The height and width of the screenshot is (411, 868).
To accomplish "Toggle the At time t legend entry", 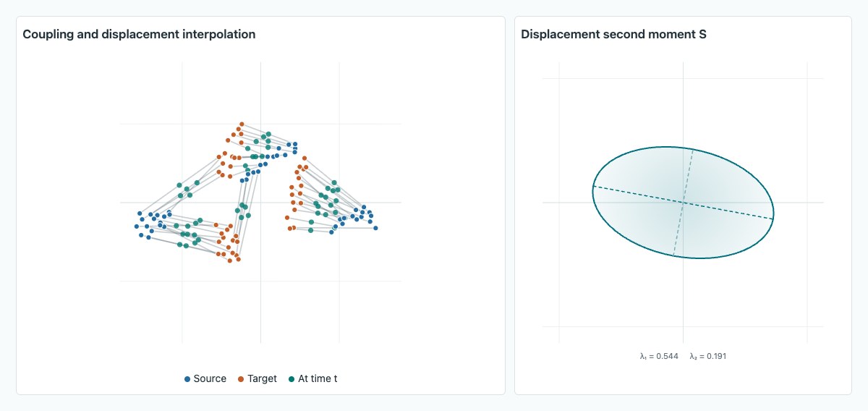I will pos(312,378).
